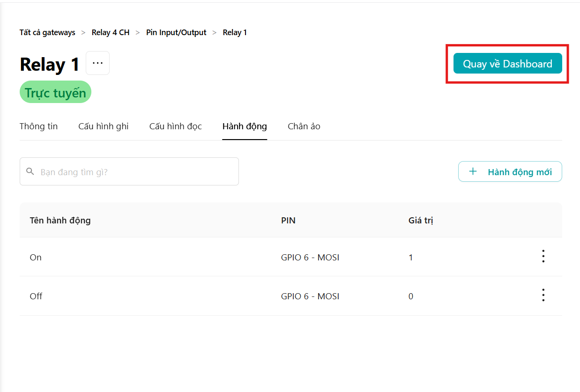
Task: Go to the Chân ảo tab
Action: pos(304,126)
